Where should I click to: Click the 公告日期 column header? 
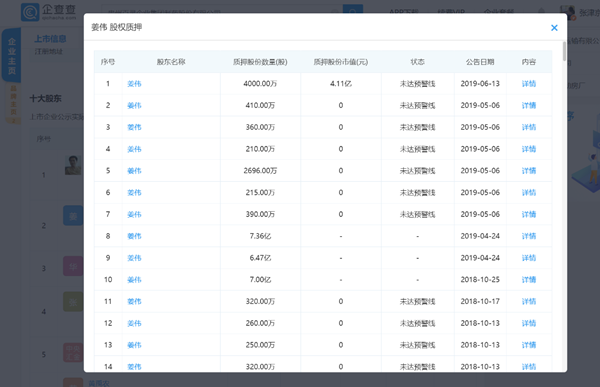click(x=480, y=62)
